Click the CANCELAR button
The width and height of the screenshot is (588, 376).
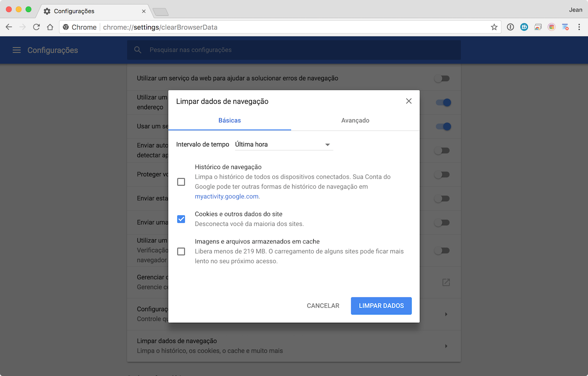(x=323, y=306)
